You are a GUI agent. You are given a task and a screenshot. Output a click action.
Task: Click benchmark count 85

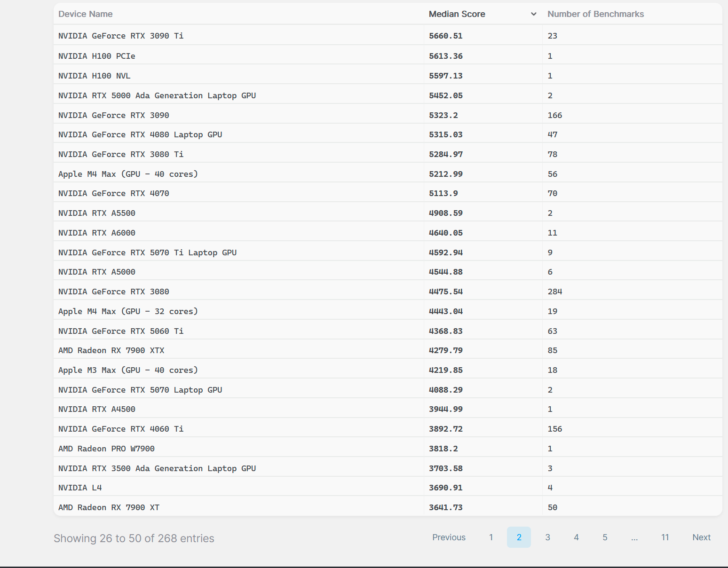(x=553, y=350)
